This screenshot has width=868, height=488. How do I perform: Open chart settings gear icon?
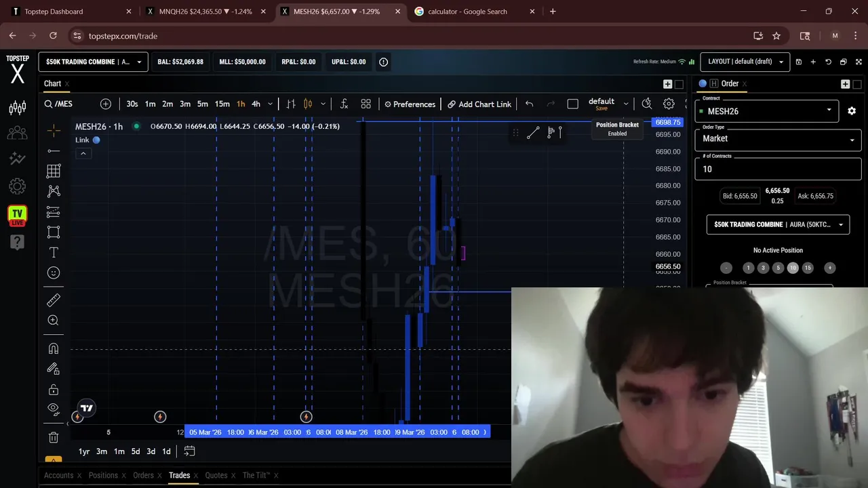(x=669, y=104)
